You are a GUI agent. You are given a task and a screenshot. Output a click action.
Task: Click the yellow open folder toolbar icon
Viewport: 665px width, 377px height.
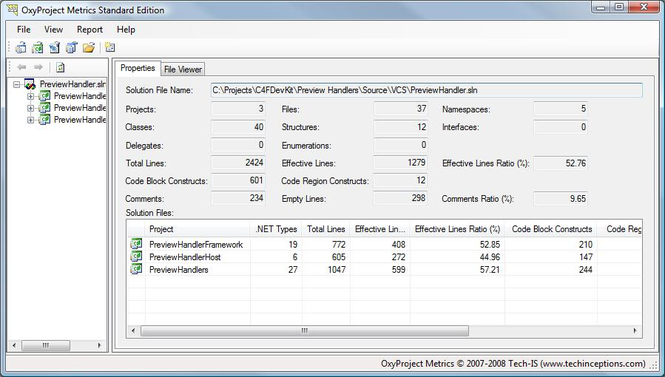point(89,47)
